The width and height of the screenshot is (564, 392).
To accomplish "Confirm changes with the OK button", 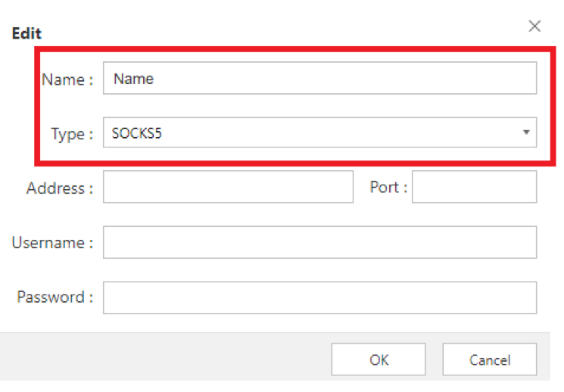I will 379,359.
